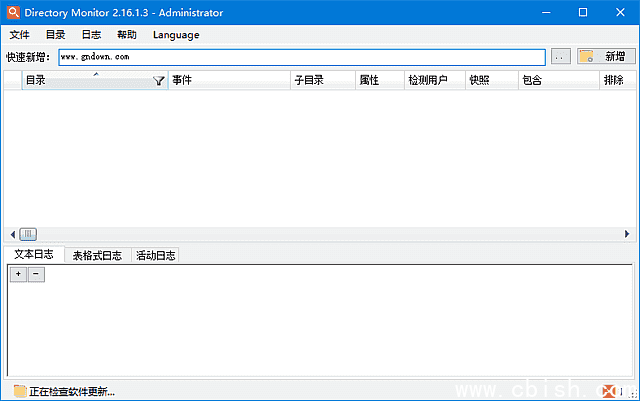
Task: Switch to the 活动日志 tab
Action: [x=156, y=256]
